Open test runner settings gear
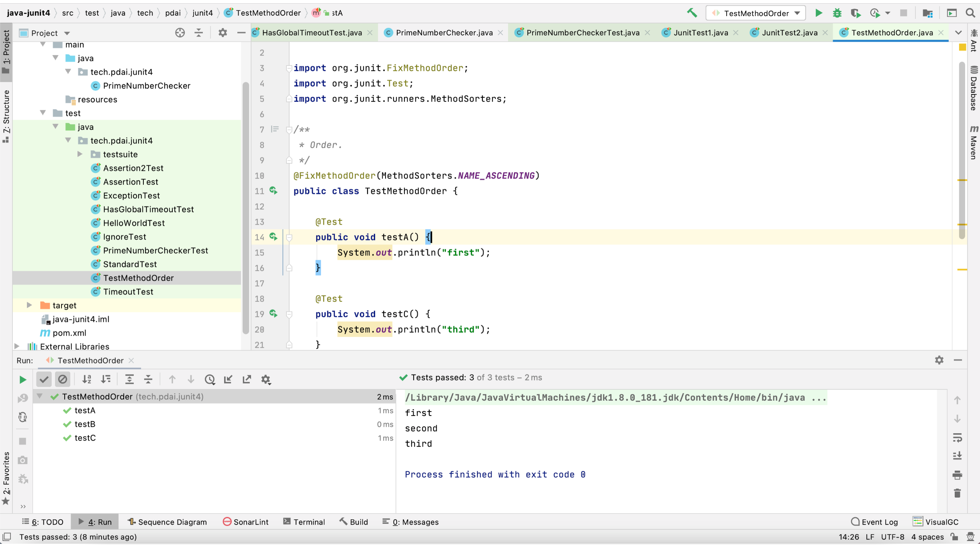The height and width of the screenshot is (545, 980). pyautogui.click(x=266, y=379)
